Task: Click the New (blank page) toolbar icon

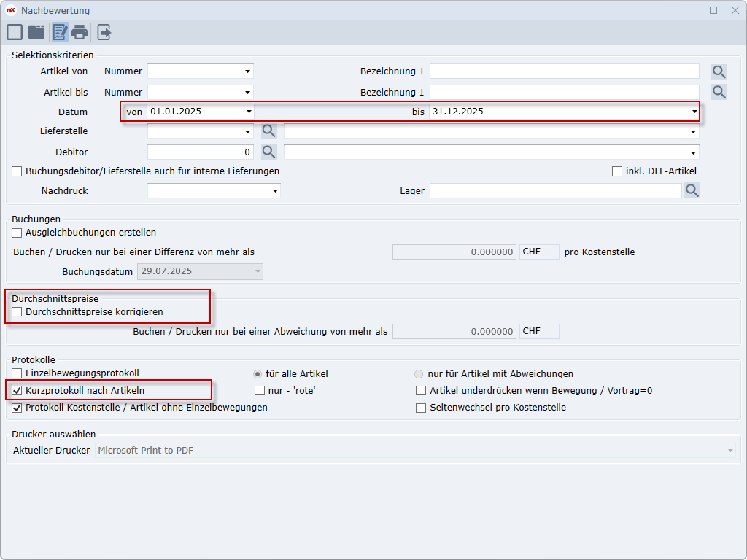Action: tap(15, 32)
